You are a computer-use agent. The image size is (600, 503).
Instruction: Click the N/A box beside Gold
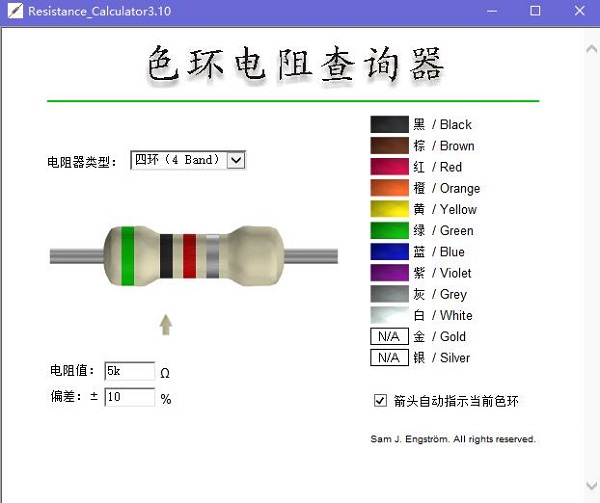(x=389, y=337)
